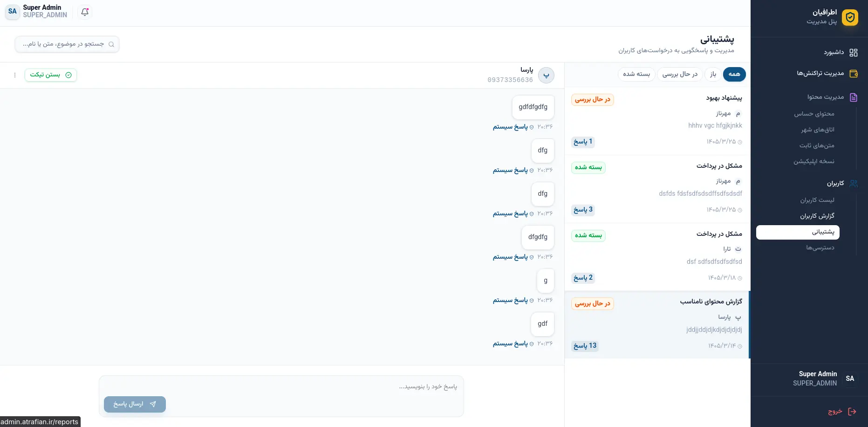
Task: Collapse the مدیریت محتوا sidebar section
Action: click(810, 97)
